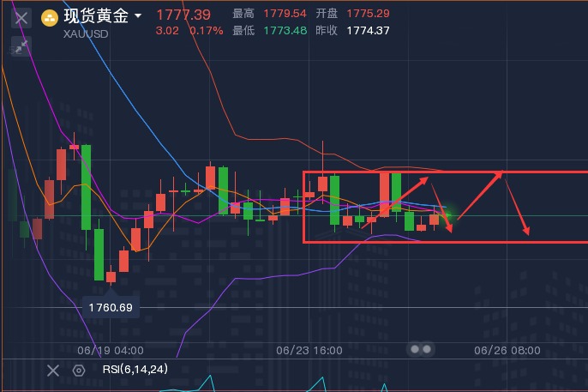
Task: Click the 现货黄金 instrument name
Action: tap(95, 15)
